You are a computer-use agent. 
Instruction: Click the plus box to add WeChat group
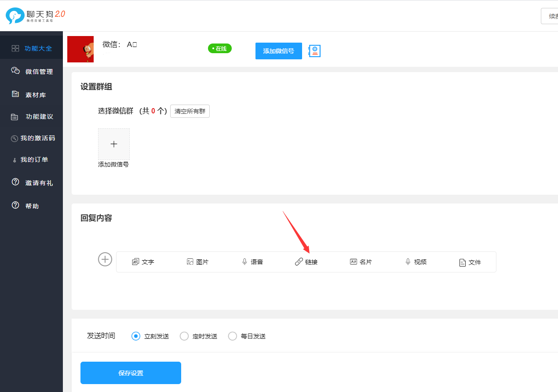(x=114, y=144)
